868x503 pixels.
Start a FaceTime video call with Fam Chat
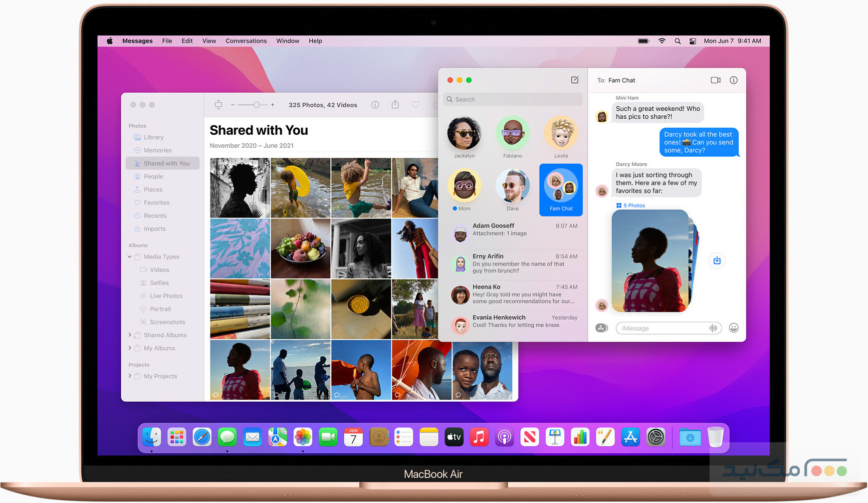click(x=715, y=80)
